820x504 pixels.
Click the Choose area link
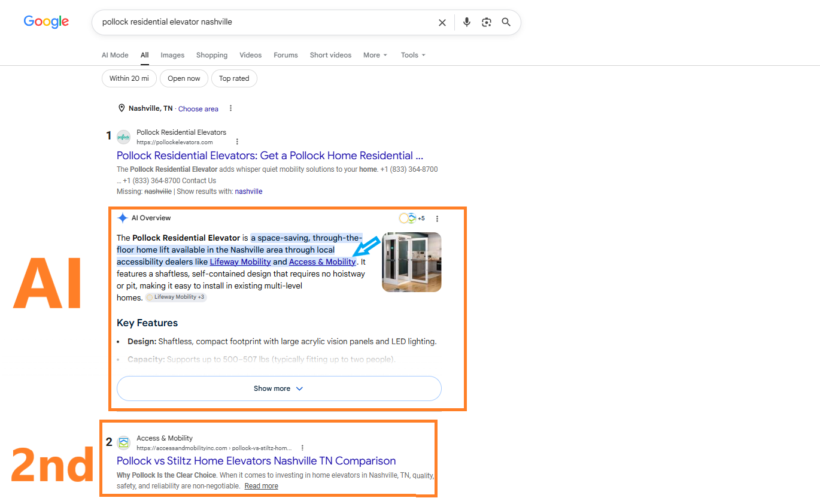coord(198,109)
